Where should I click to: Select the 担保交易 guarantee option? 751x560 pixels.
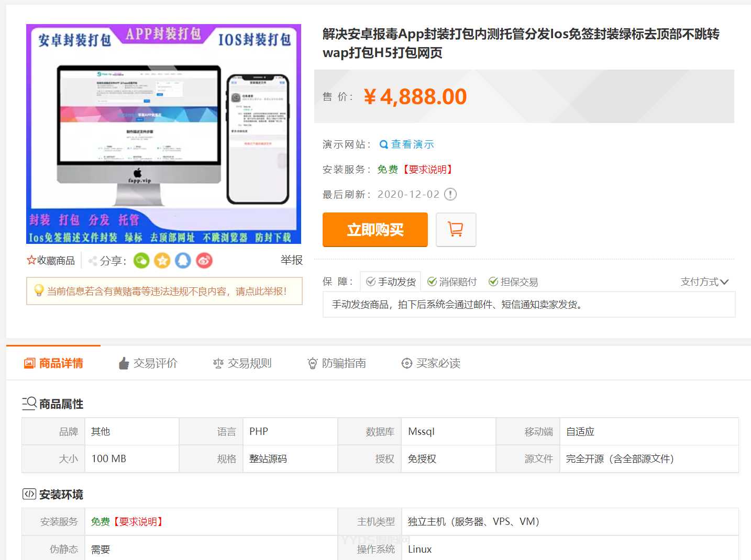pos(513,282)
